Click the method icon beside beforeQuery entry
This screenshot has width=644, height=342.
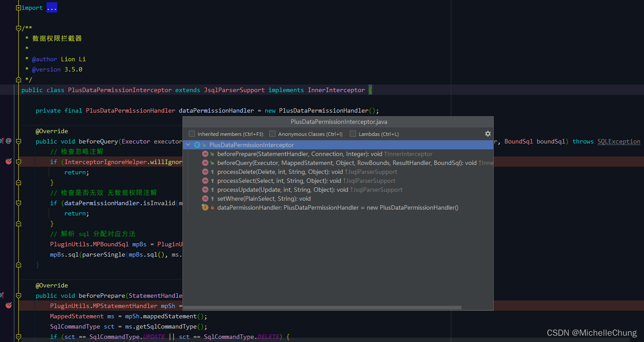click(205, 163)
